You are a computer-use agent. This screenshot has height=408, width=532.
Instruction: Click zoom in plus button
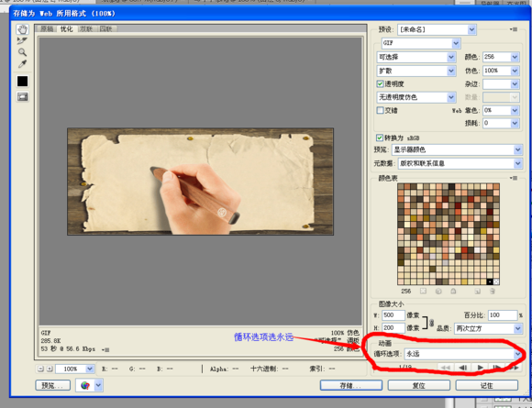point(50,369)
